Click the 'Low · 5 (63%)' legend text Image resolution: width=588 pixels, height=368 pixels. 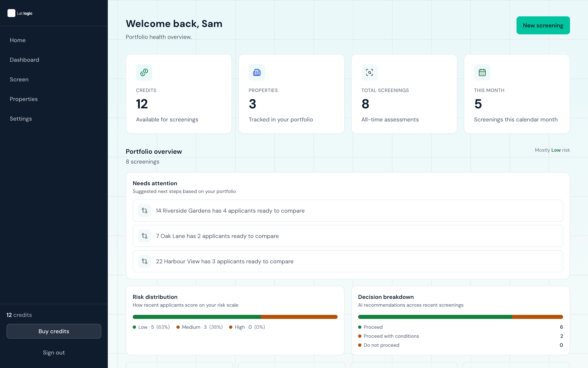tap(154, 327)
